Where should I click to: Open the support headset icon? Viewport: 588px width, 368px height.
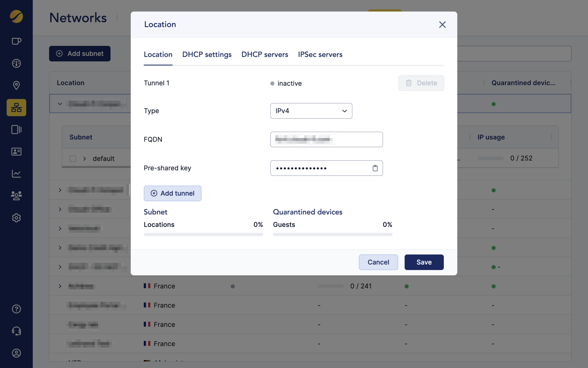(16, 331)
